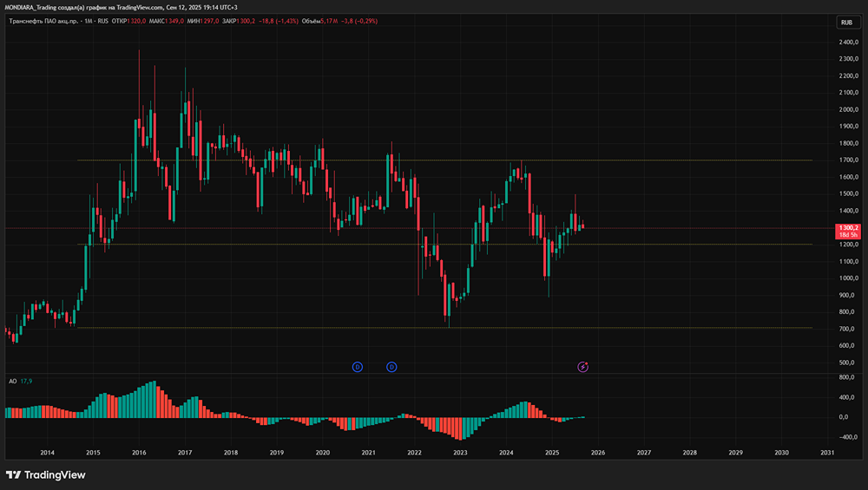Click the МИН 1297,0 low value
This screenshot has width=868, height=490.
202,21
